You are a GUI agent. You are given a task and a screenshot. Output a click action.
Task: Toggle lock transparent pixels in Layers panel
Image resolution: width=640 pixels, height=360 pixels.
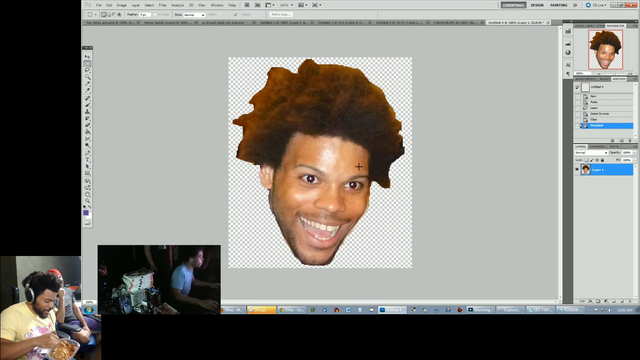(x=587, y=160)
